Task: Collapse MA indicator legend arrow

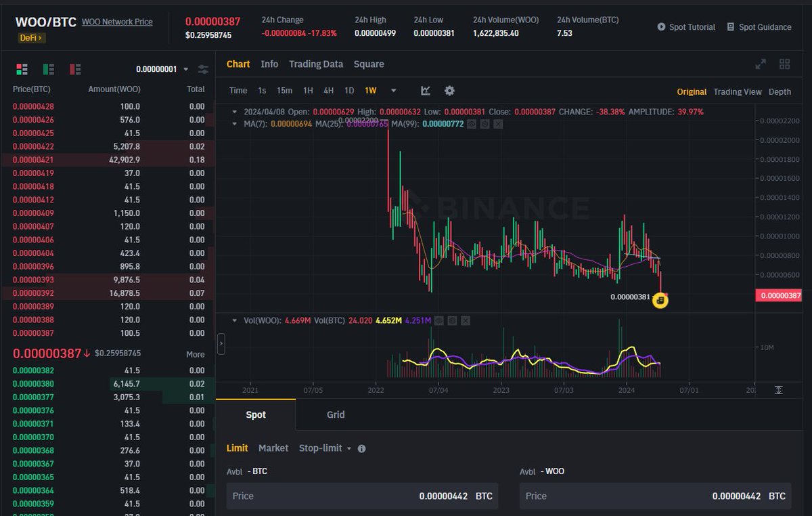Action: pos(235,124)
